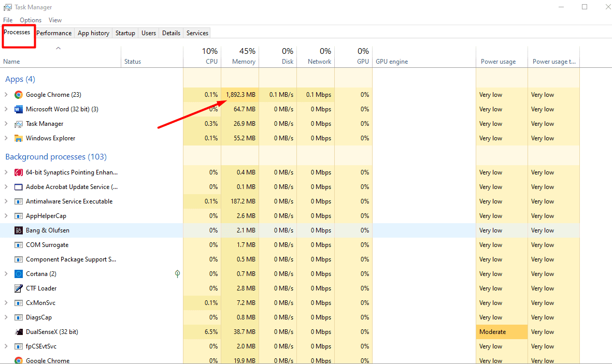Click the Task Manager icon under Apps
Screen dimensions: 612x364
point(19,123)
